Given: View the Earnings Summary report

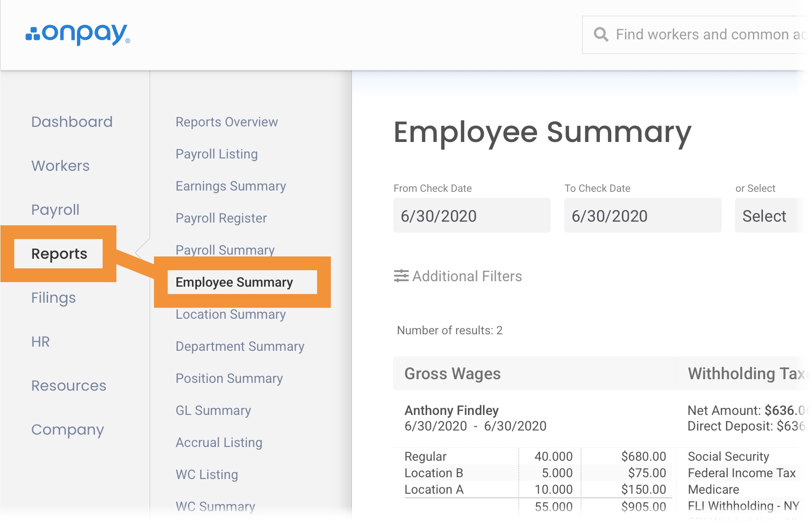Looking at the screenshot, I should pyautogui.click(x=230, y=186).
